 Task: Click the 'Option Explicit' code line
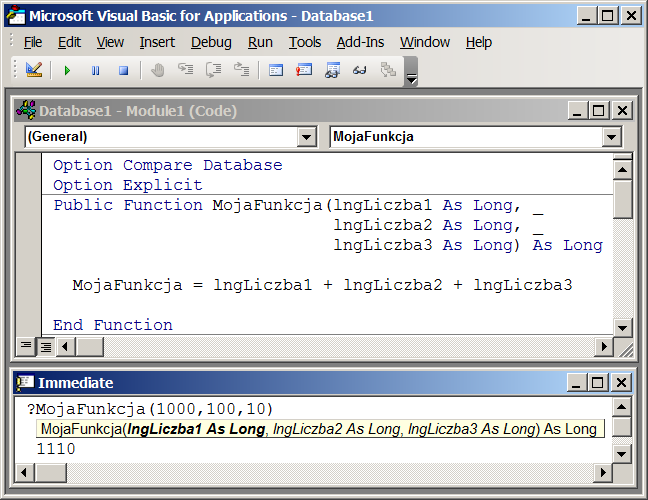click(x=128, y=185)
